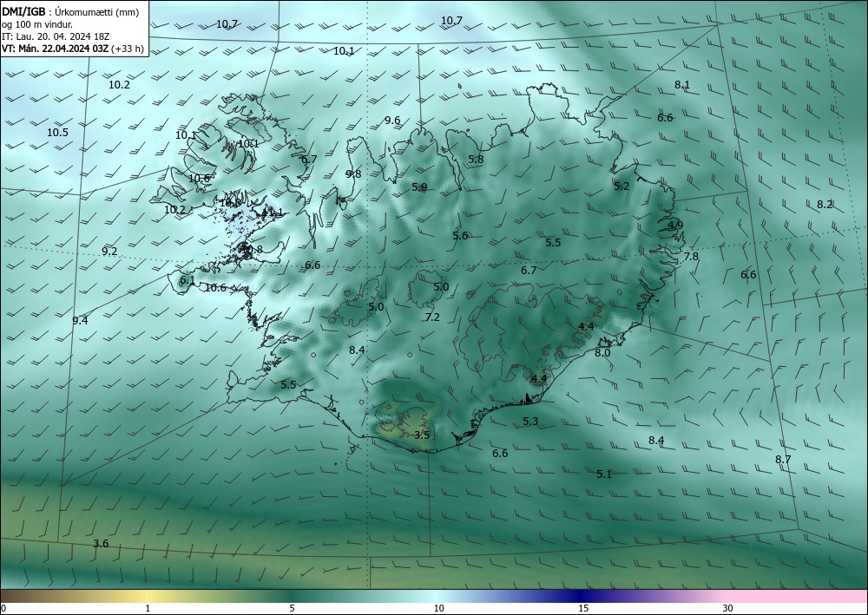Select the valid time 'VT: Mán. 22.04.2024 03Z'
Viewport: 868px width, 615px height.
pyautogui.click(x=56, y=49)
